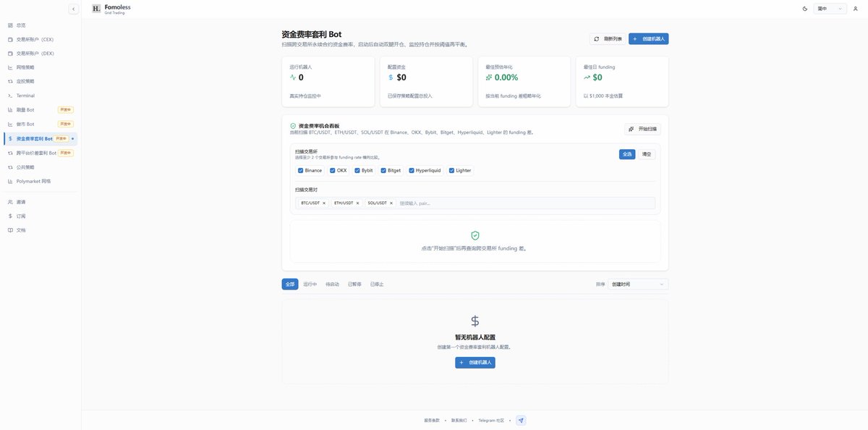The image size is (868, 430).
Task: Open the 服务条款 footer link
Action: (432, 420)
